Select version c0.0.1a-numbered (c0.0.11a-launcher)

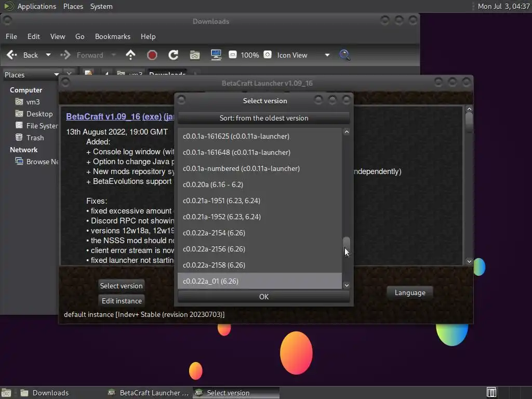pyautogui.click(x=260, y=168)
